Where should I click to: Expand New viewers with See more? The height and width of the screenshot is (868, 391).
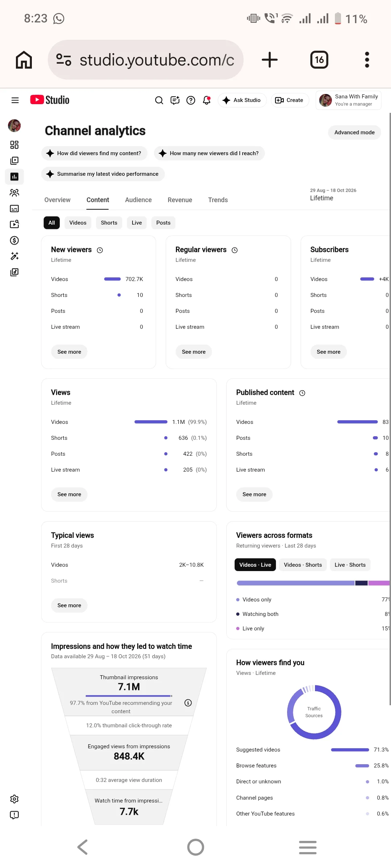(x=69, y=352)
